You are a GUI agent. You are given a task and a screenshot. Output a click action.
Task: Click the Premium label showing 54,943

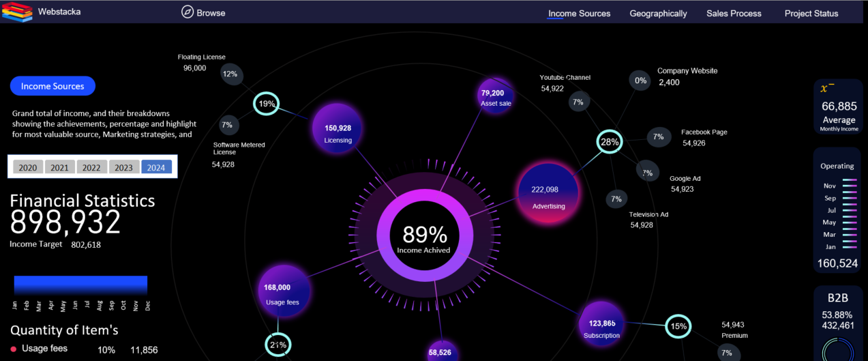[x=734, y=336]
